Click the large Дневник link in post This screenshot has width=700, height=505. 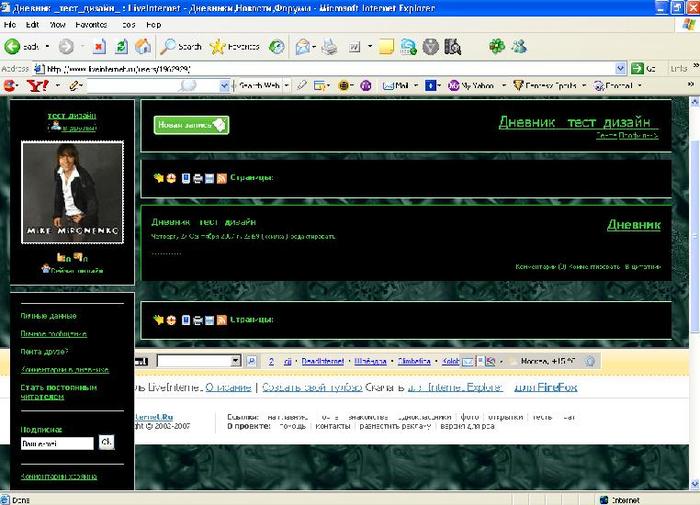(633, 225)
